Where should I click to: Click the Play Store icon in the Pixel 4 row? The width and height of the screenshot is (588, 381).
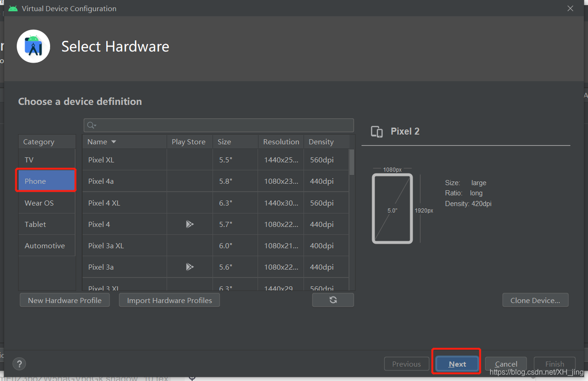[189, 224]
